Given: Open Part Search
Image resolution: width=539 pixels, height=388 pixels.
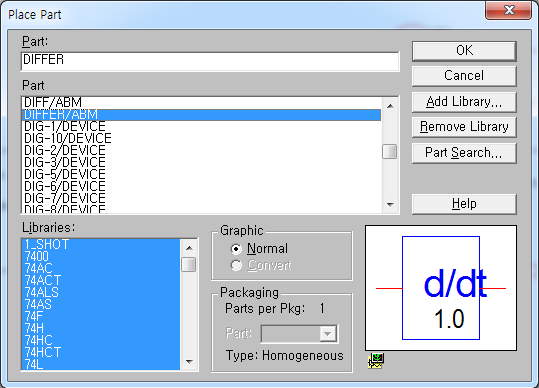Looking at the screenshot, I should point(464,153).
